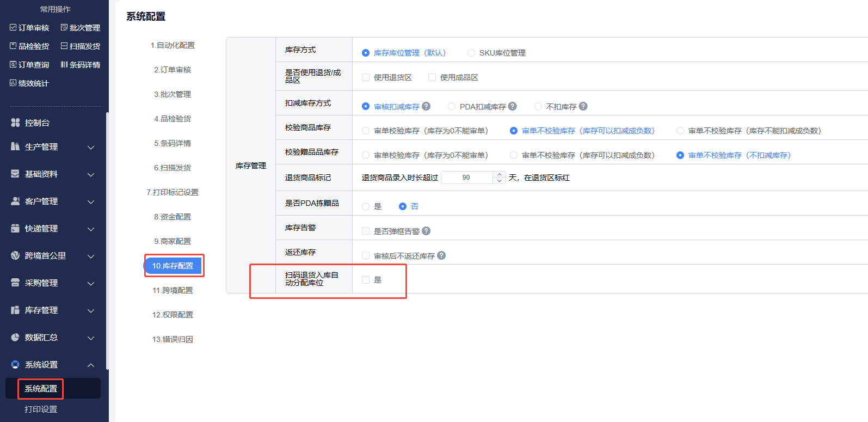Image resolution: width=868 pixels, height=422 pixels.
Task: Click the 系统设置 sidebar icon
Action: (x=15, y=364)
